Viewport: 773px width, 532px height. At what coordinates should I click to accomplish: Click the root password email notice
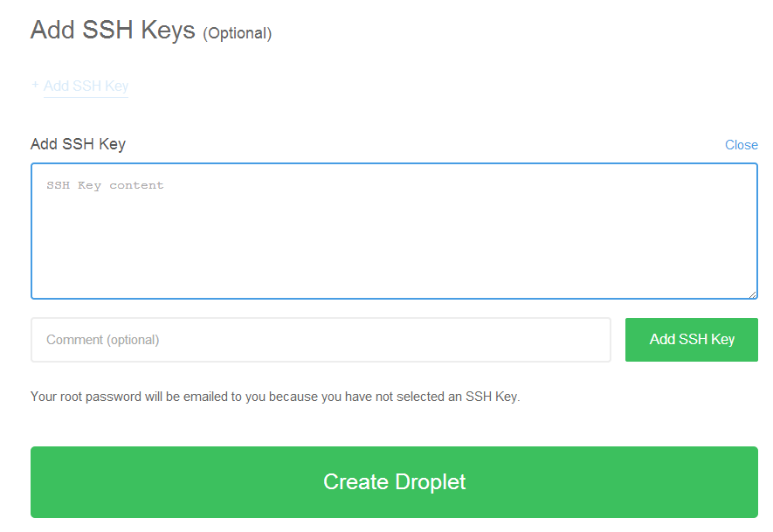[275, 397]
